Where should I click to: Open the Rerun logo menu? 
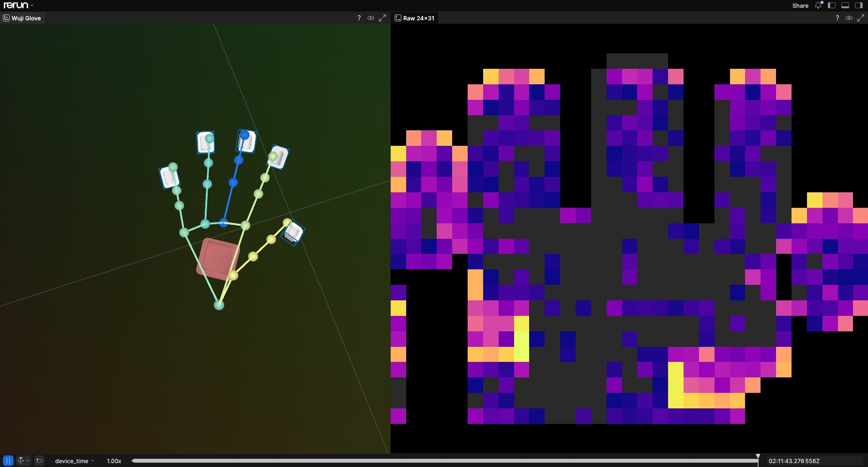tap(18, 5)
